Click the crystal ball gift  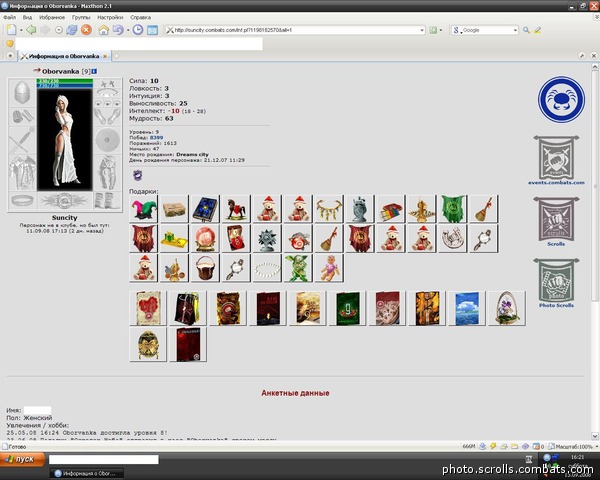(x=205, y=238)
